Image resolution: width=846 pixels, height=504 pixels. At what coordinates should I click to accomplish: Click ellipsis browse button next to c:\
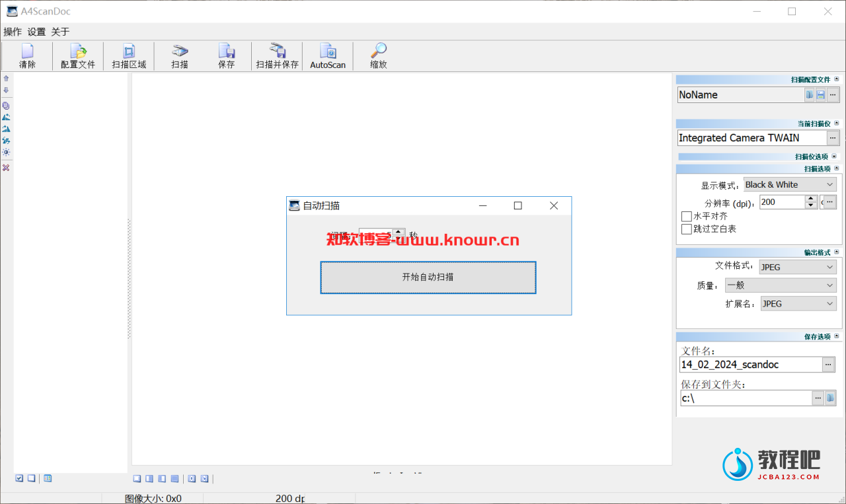click(x=818, y=398)
